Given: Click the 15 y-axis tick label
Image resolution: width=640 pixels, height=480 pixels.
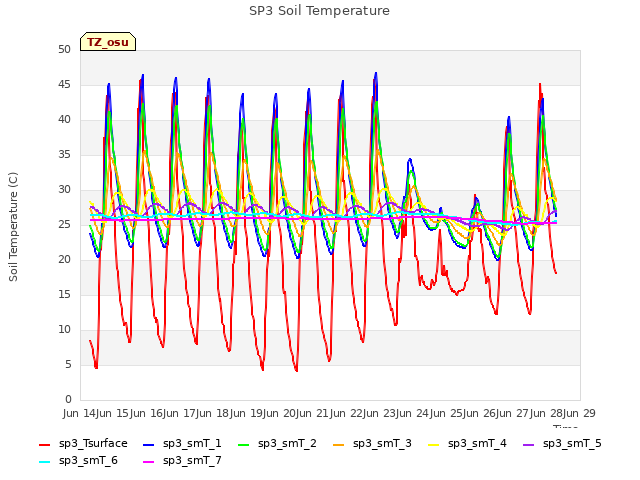Looking at the screenshot, I should coord(64,294).
